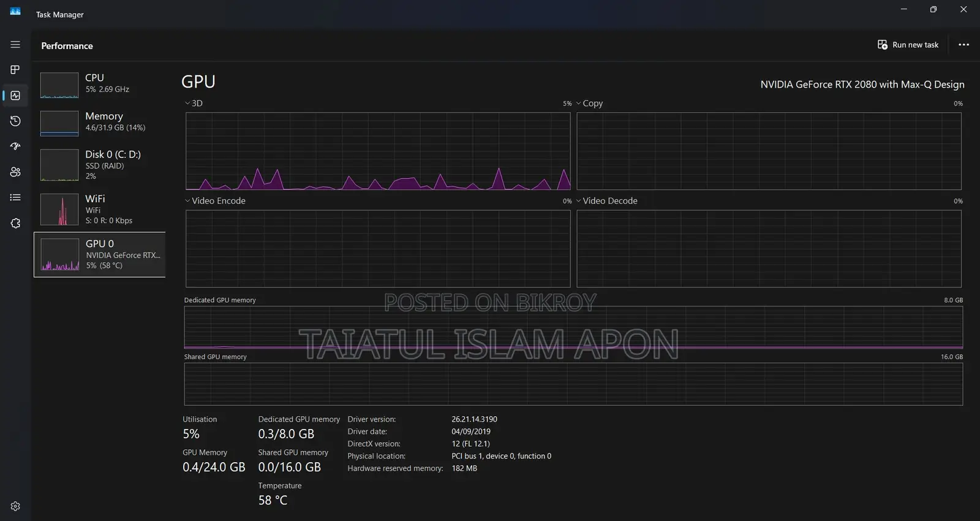Image resolution: width=980 pixels, height=521 pixels.
Task: Select the Performance page icon
Action: point(15,96)
